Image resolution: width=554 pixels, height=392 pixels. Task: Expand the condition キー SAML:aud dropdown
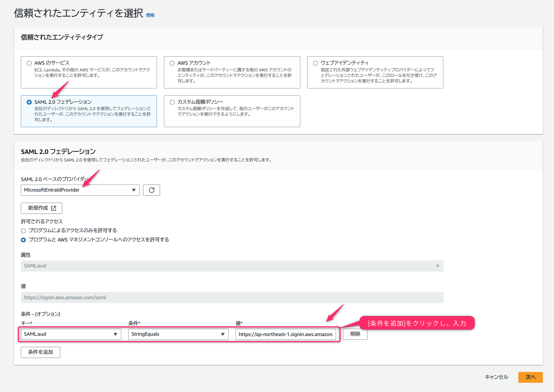point(71,334)
